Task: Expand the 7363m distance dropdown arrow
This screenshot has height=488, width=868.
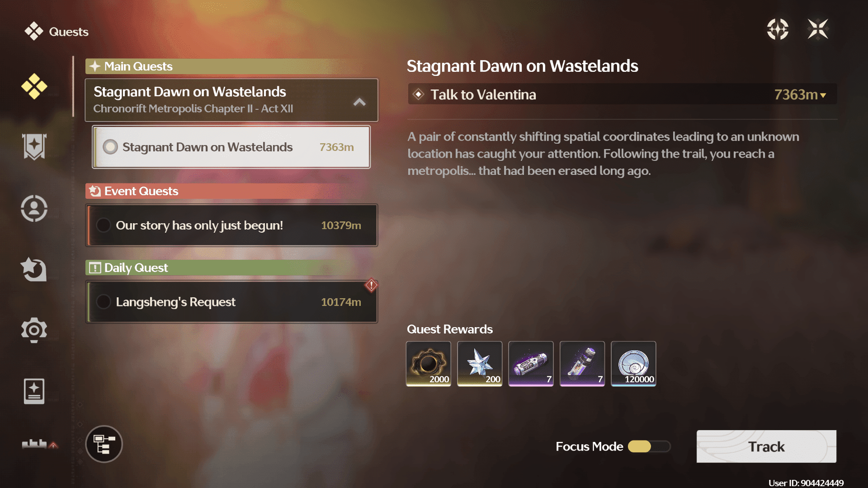Action: point(823,95)
